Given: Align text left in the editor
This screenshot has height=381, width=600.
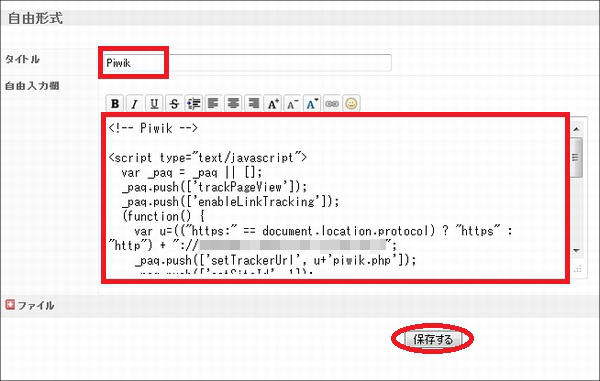Looking at the screenshot, I should pyautogui.click(x=214, y=104).
